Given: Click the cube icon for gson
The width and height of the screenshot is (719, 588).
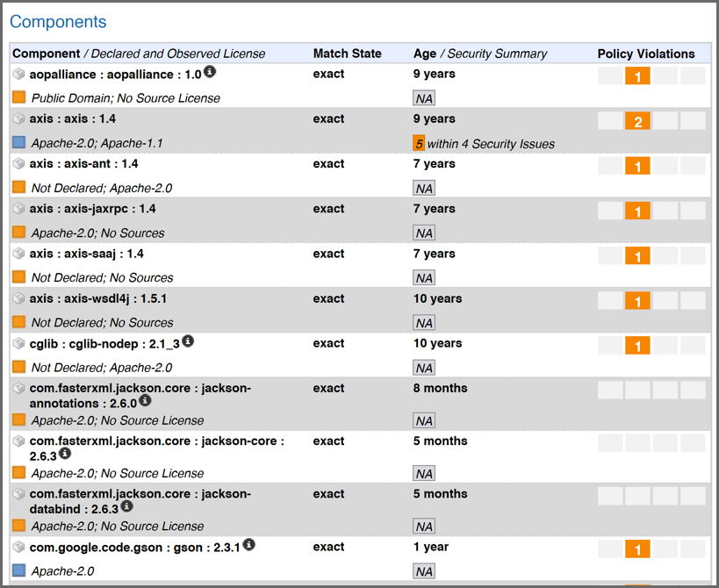Looking at the screenshot, I should pyautogui.click(x=18, y=547).
